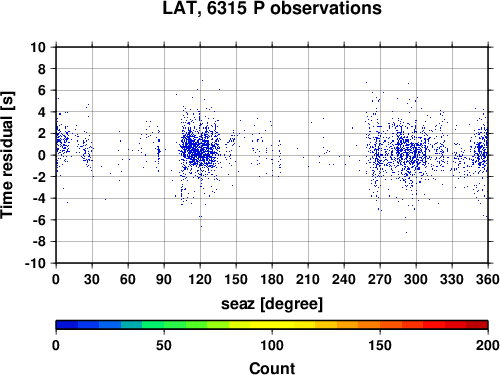Click the y-axis tick label 10
Viewport: 500px width, 375px height.
pos(38,47)
